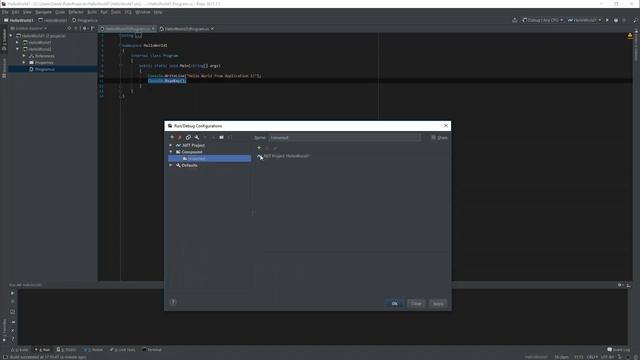The height and width of the screenshot is (360, 640).
Task: Add a new run configuration with the plus icon
Action: pos(172,138)
